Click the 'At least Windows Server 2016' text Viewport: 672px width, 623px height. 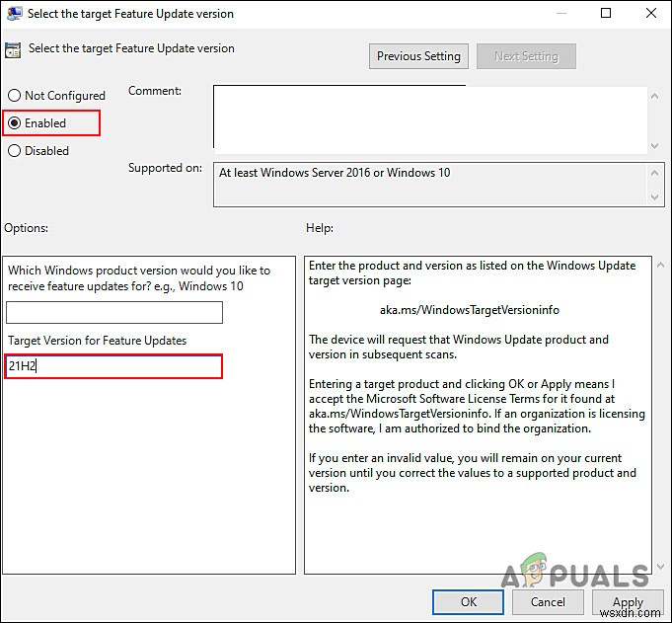(x=335, y=173)
